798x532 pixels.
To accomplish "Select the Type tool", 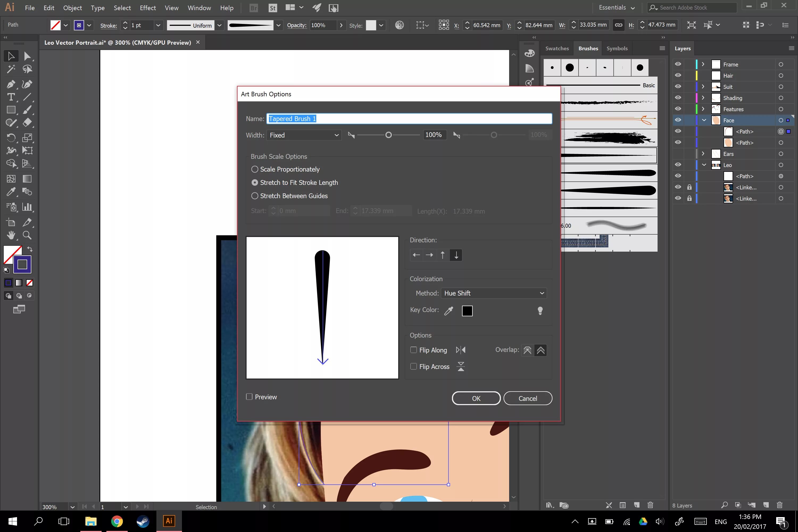I will [x=11, y=97].
